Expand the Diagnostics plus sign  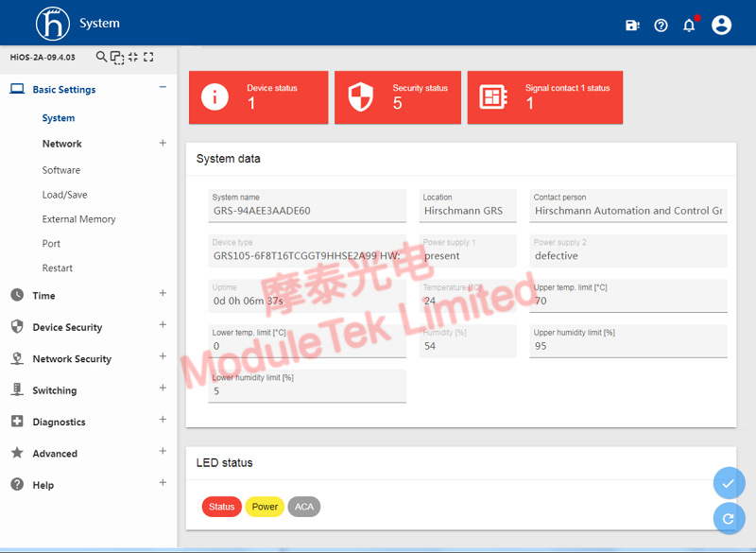point(163,420)
